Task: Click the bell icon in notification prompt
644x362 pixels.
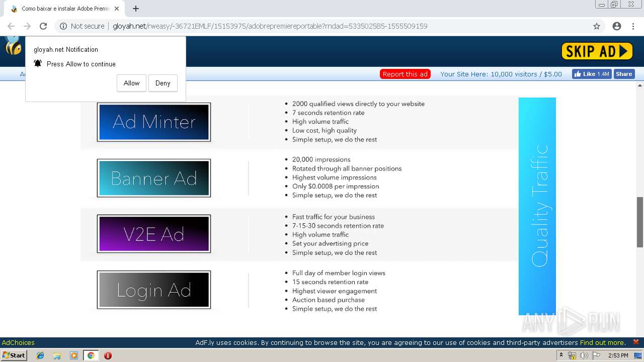Action: pos(38,63)
